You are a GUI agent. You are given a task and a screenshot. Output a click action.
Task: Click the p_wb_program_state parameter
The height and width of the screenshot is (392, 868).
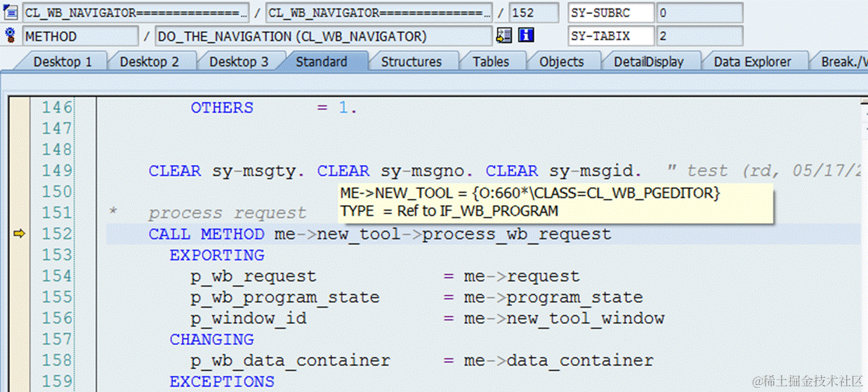pos(285,297)
